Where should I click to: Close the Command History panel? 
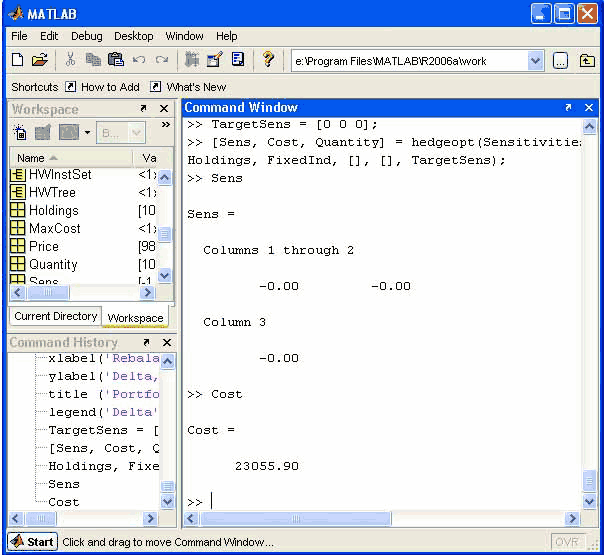pyautogui.click(x=167, y=342)
